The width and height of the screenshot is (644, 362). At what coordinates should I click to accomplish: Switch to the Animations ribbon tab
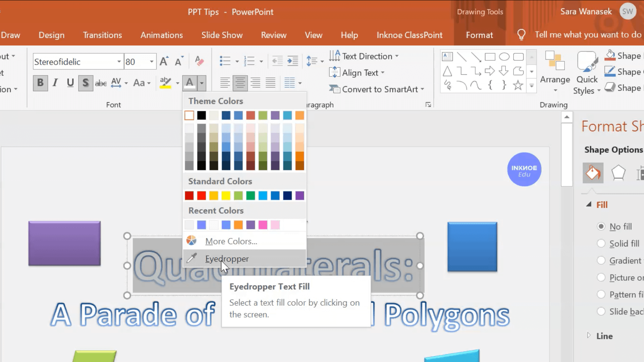161,35
